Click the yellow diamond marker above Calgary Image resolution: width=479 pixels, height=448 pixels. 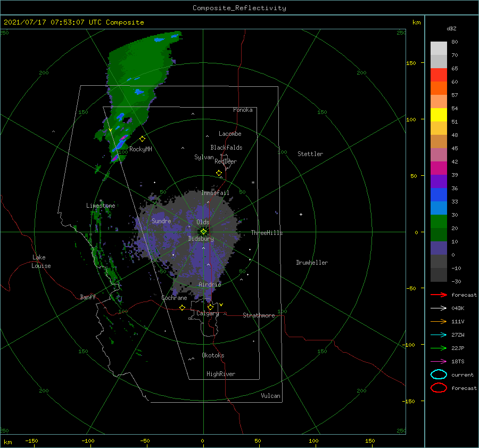coord(210,307)
